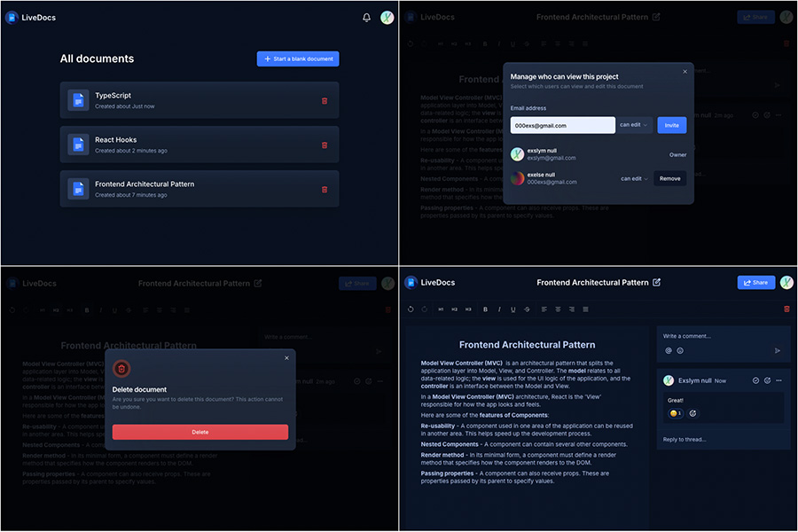This screenshot has height=532, width=798.
Task: Click the Write a comment field
Action: (724, 336)
